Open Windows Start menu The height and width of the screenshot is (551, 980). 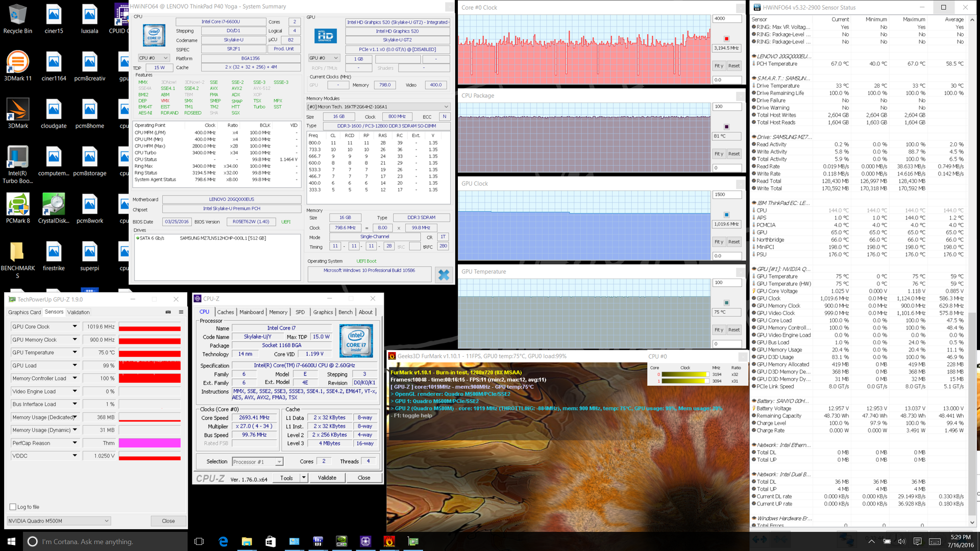pyautogui.click(x=11, y=541)
